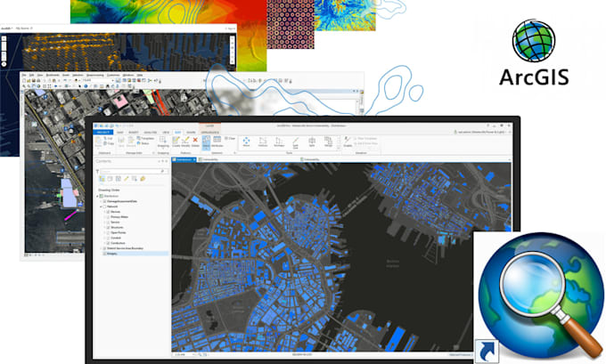Toggle the Conductors layer checkbox
Image resolution: width=606 pixels, height=364 pixels.
pyautogui.click(x=108, y=243)
